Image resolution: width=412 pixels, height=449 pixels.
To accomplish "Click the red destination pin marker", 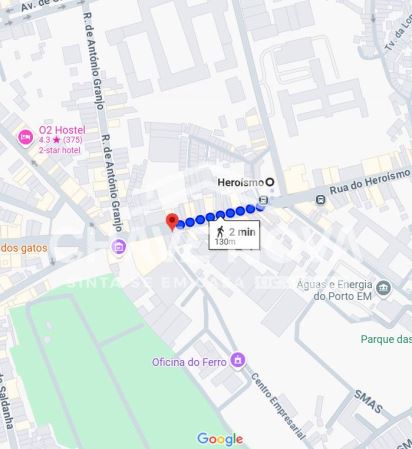I will tap(172, 222).
